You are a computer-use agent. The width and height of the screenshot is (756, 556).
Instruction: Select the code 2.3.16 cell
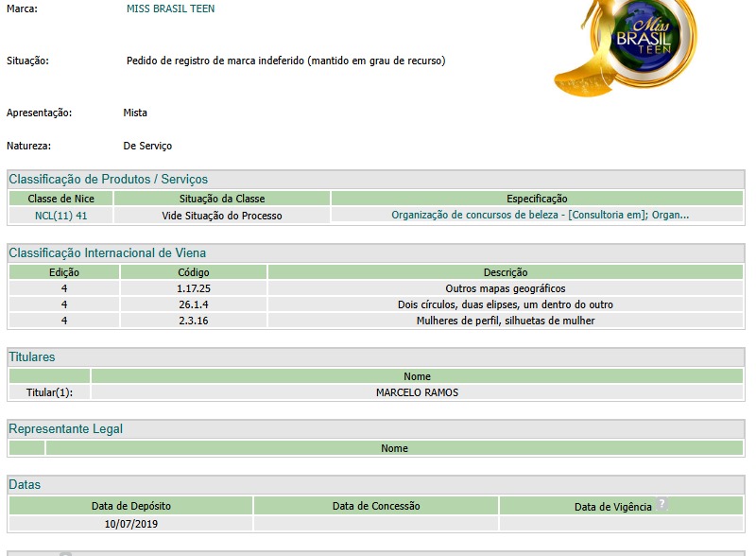click(194, 321)
